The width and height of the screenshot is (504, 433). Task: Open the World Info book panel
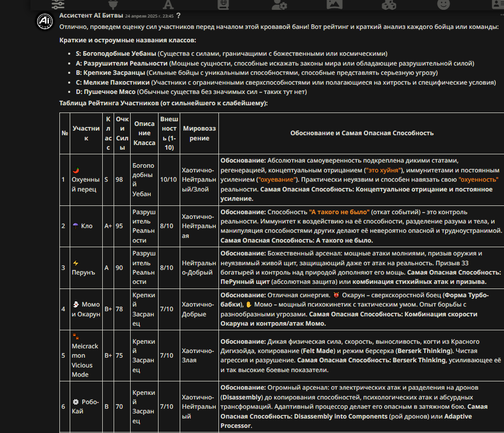pos(223,4)
